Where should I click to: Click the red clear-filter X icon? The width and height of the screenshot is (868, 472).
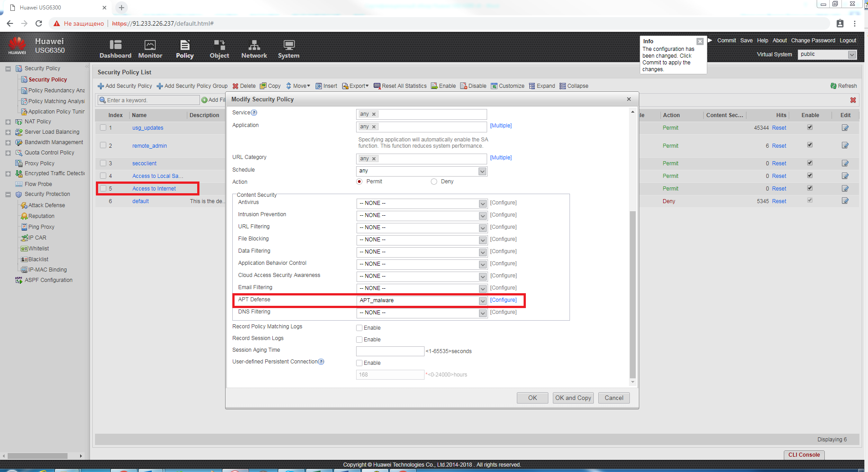(853, 100)
